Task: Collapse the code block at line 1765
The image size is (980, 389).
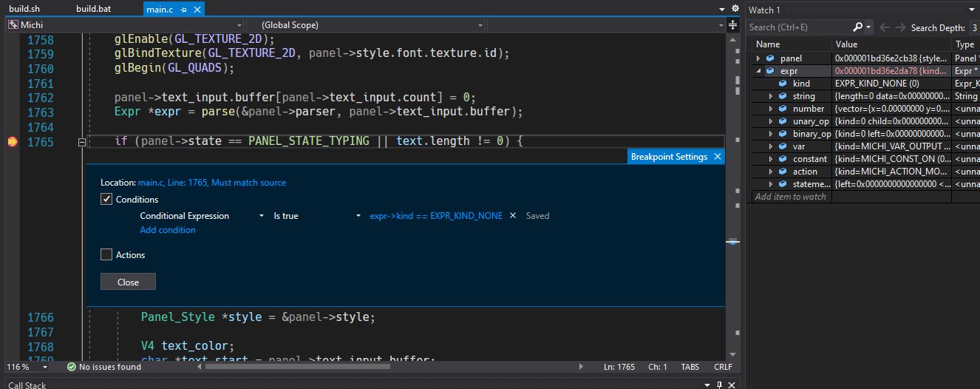Action: [82, 141]
